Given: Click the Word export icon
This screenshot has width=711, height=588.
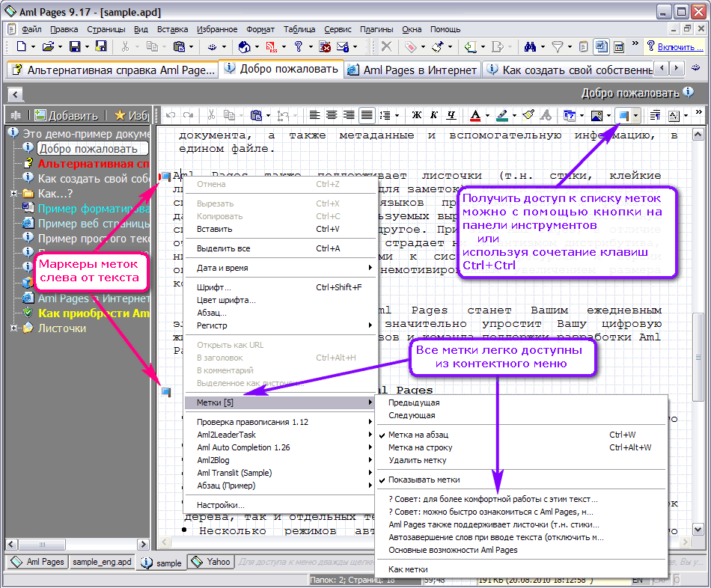Looking at the screenshot, I should coord(601,46).
